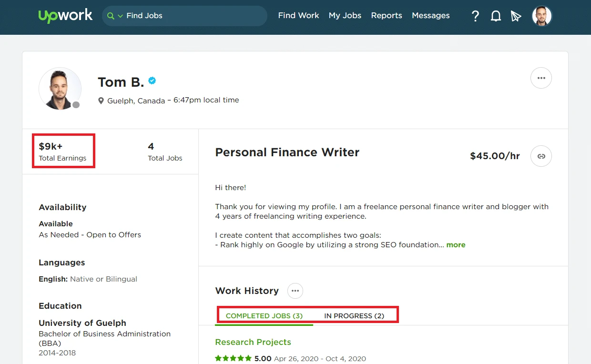Go to Reports in navigation
Viewport: 591px width, 364px height.
387,16
